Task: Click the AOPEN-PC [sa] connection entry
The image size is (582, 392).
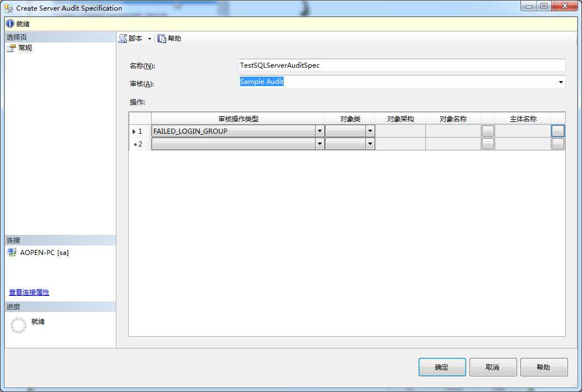Action: coord(44,253)
